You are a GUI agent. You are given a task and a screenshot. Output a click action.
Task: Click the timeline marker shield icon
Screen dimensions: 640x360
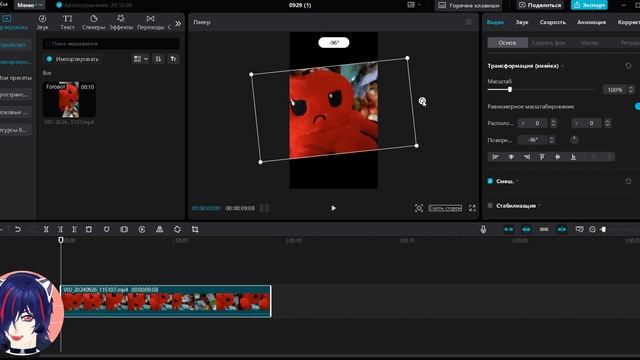(x=107, y=229)
